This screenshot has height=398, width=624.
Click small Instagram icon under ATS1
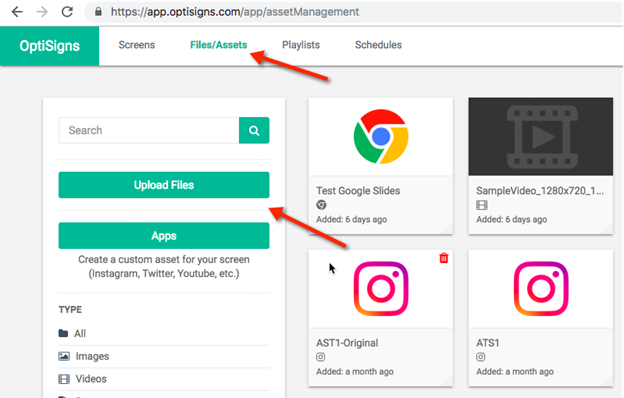coord(481,357)
